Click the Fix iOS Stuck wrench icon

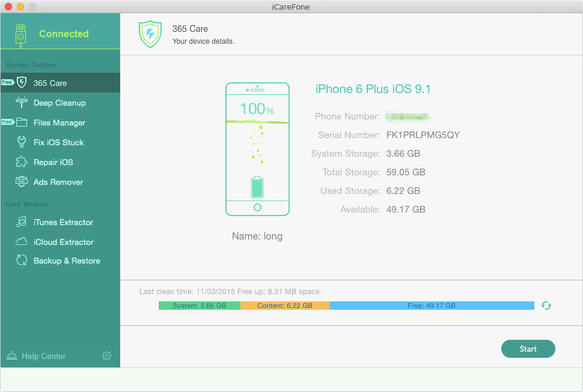(22, 142)
